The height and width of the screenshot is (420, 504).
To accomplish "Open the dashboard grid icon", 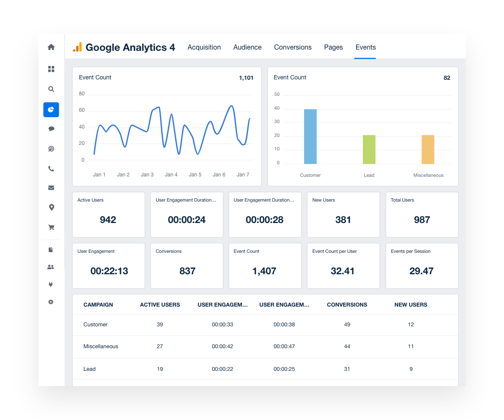I will tap(51, 69).
